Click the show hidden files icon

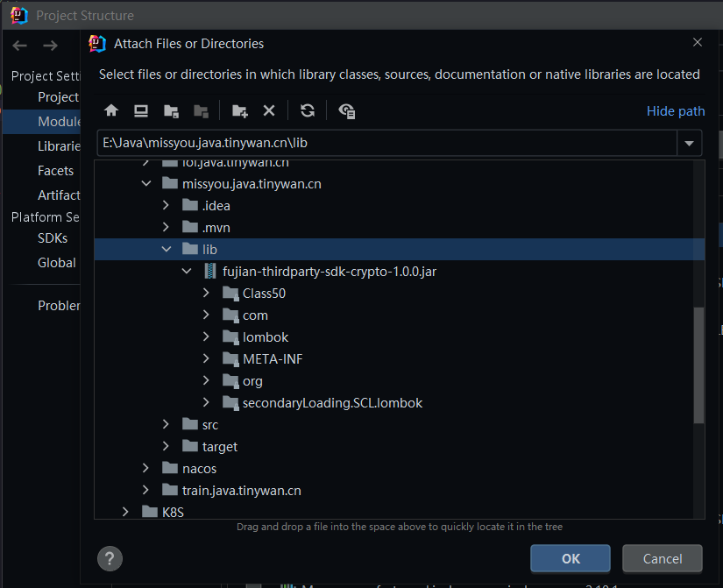click(345, 110)
